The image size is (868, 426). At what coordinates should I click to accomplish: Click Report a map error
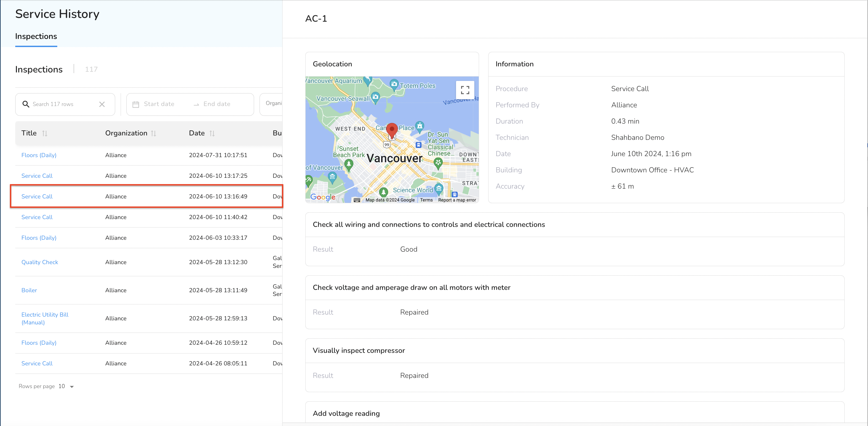[x=457, y=200]
